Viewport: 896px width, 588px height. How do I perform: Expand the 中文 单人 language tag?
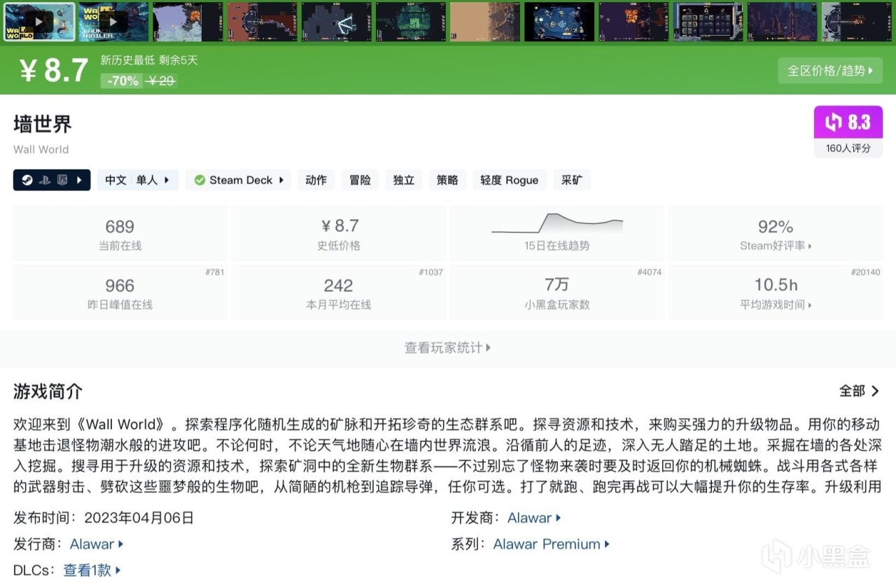click(x=138, y=180)
